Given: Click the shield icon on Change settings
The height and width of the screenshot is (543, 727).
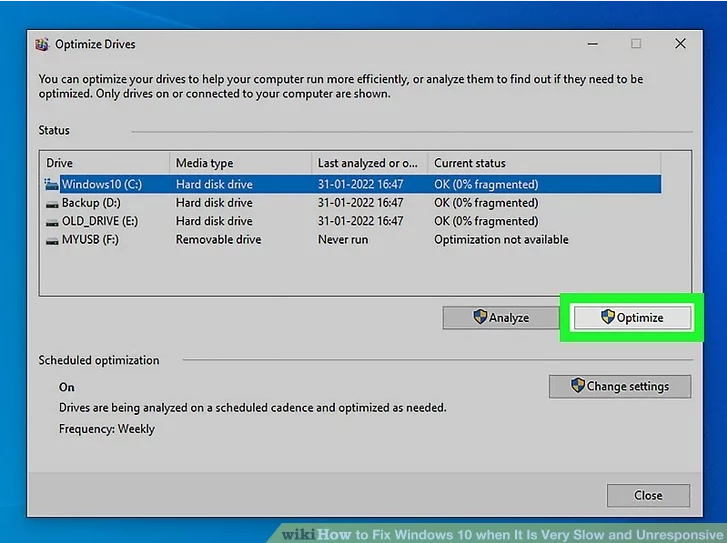Looking at the screenshot, I should pos(577,386).
